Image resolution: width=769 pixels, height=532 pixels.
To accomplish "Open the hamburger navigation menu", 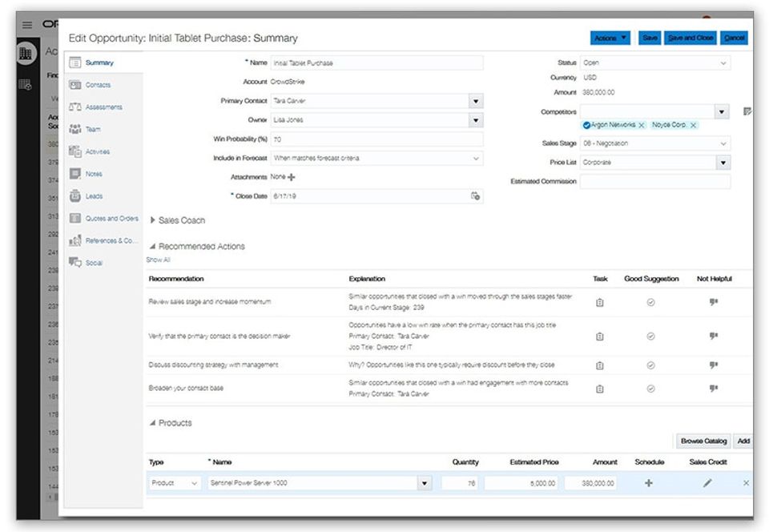I will click(27, 25).
